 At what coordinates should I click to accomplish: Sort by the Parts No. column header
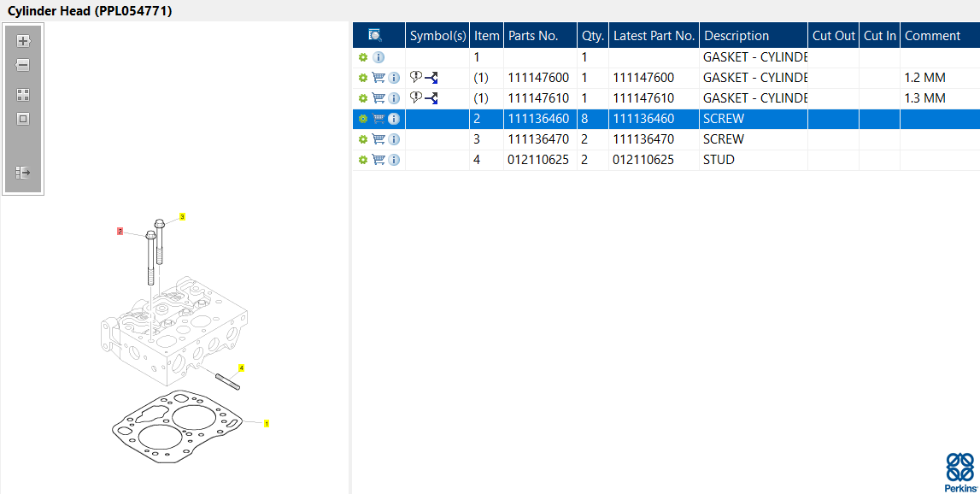pos(533,36)
